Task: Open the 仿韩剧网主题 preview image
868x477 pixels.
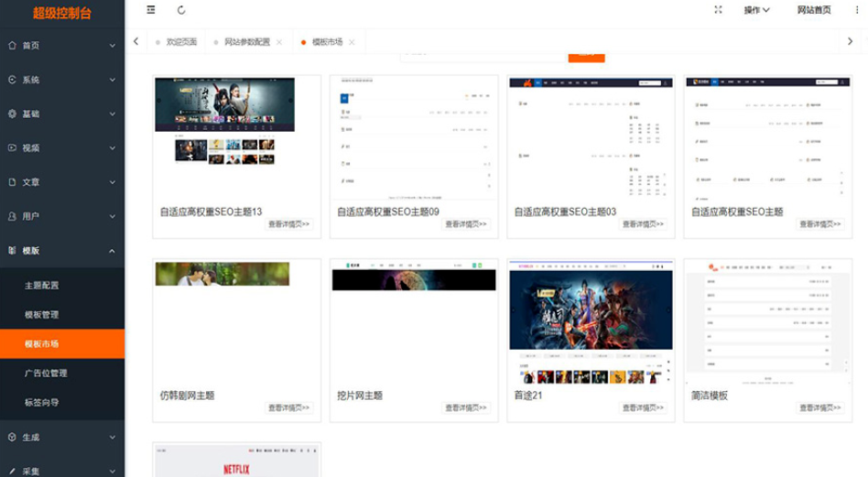Action: [222, 274]
